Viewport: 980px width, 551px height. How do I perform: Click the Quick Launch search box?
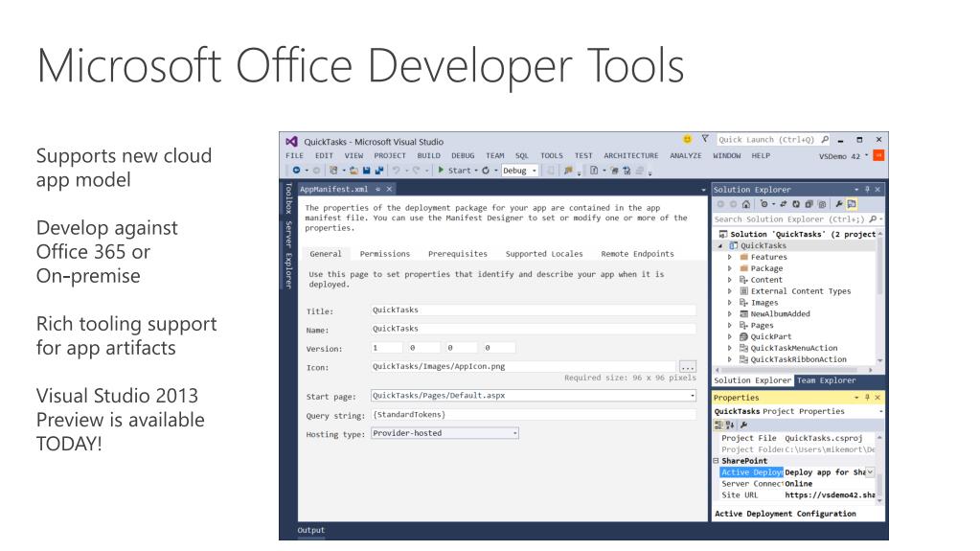pyautogui.click(x=773, y=140)
